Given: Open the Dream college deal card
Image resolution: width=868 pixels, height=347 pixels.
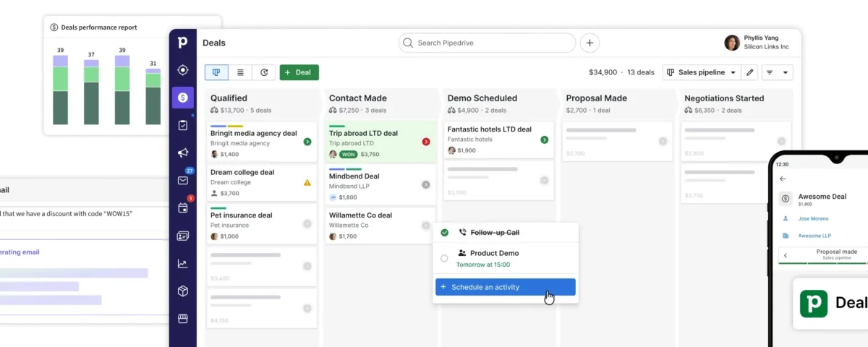Looking at the screenshot, I should [261, 182].
